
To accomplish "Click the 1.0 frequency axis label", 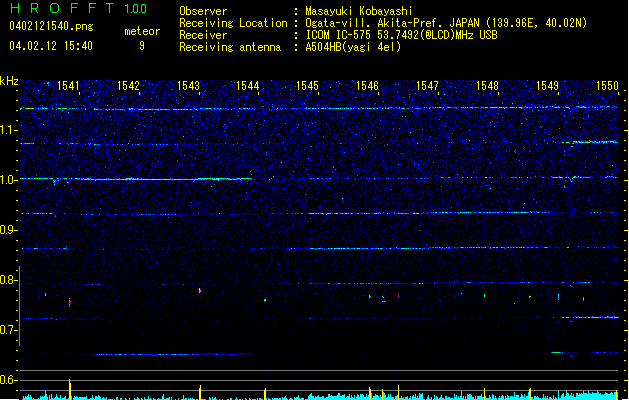I will (9, 180).
